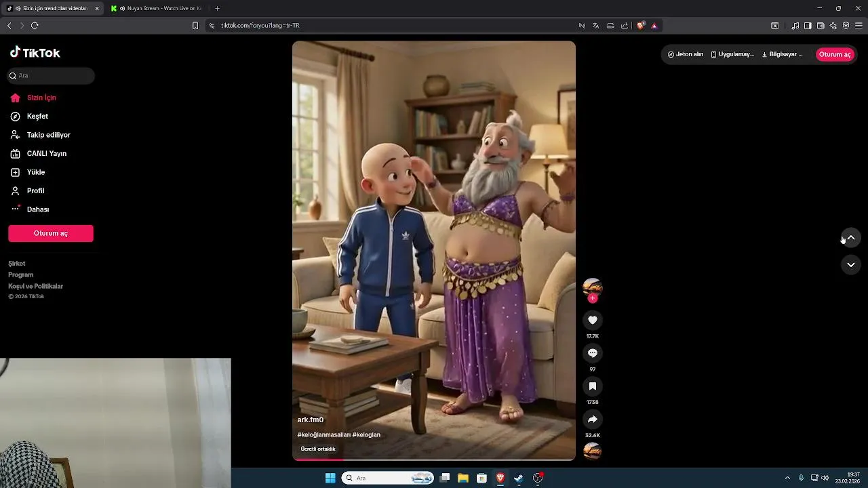Click the TikTok logo
The width and height of the screenshot is (868, 488).
point(35,52)
